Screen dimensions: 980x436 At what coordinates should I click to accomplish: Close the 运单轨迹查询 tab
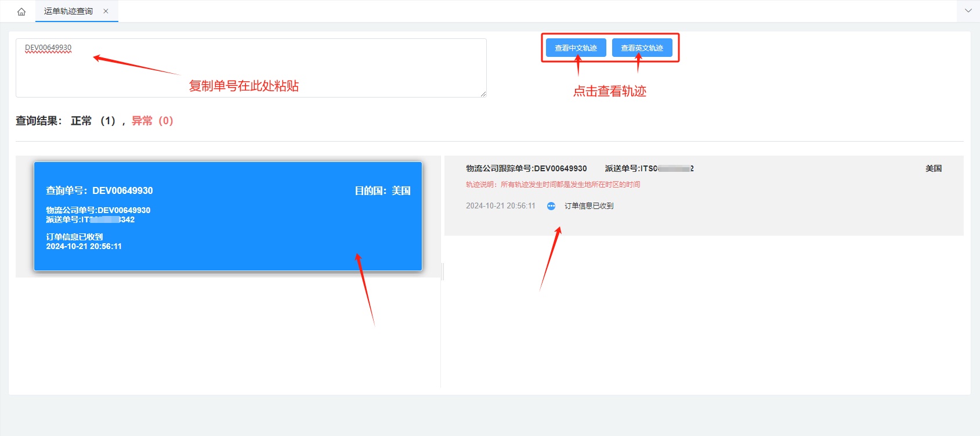[106, 12]
